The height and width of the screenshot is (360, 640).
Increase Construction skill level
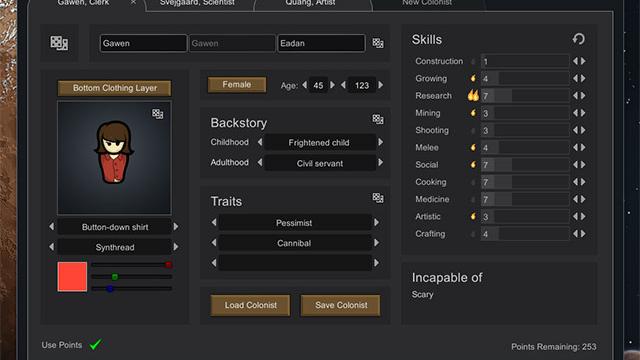pyautogui.click(x=584, y=61)
